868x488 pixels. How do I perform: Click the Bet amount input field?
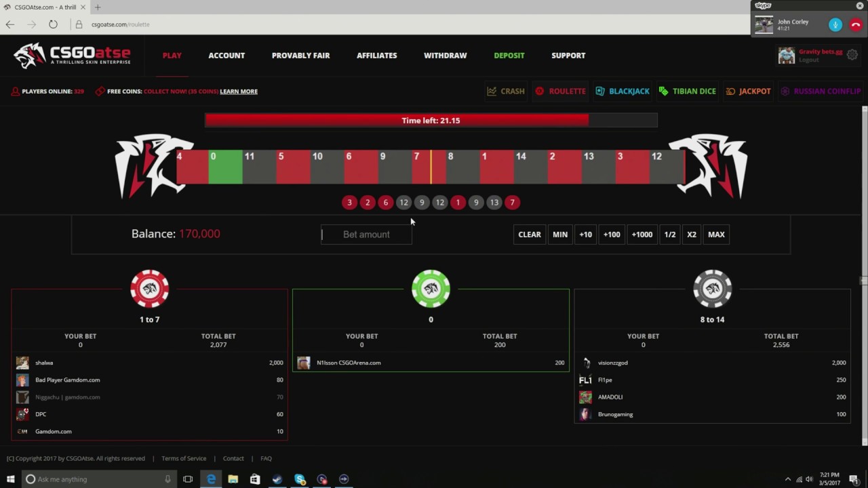pos(366,235)
